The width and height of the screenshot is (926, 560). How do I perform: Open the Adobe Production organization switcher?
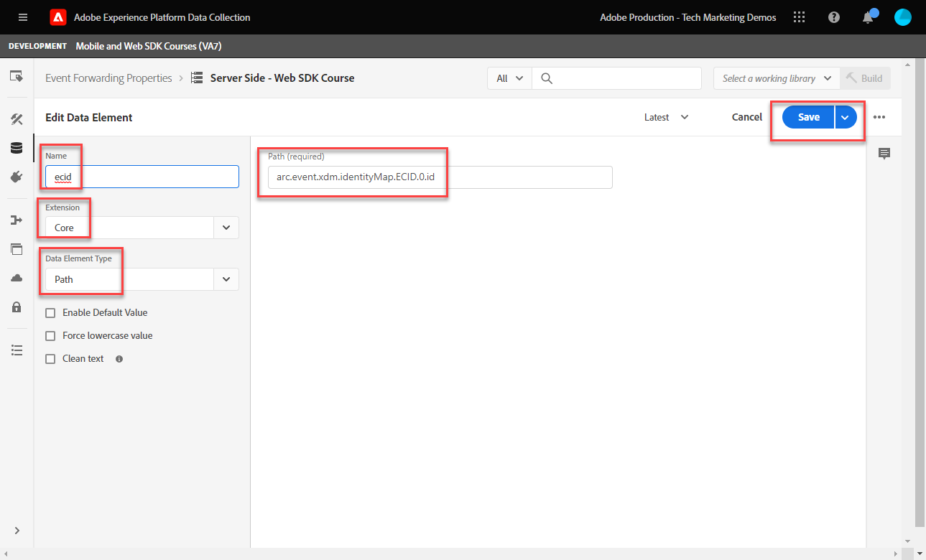coord(688,17)
